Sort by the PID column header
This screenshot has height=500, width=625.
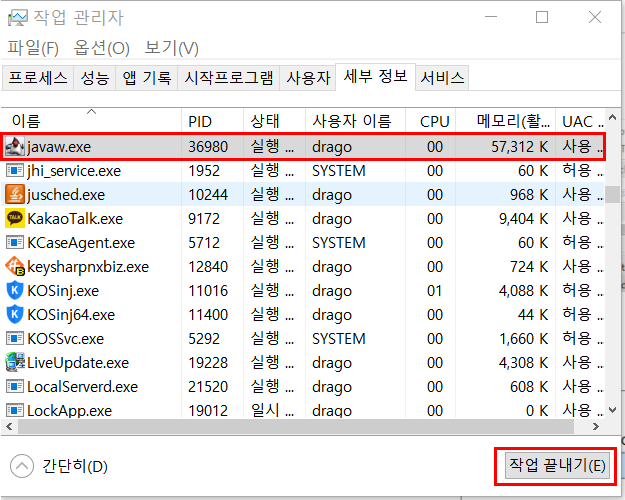click(212, 120)
